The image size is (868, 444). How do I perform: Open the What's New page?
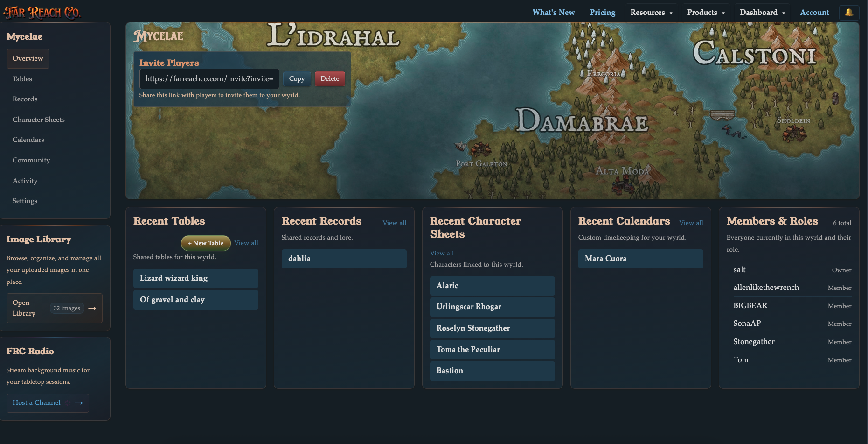click(x=553, y=13)
